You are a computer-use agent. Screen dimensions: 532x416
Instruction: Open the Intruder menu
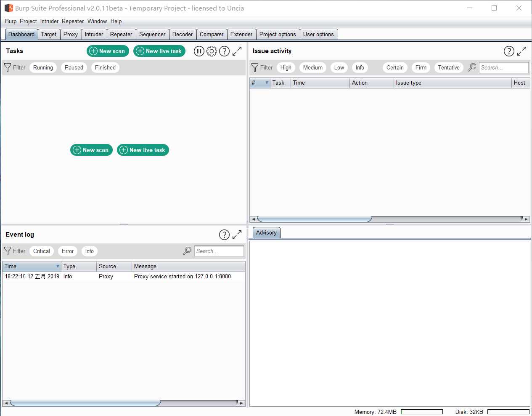click(x=49, y=21)
